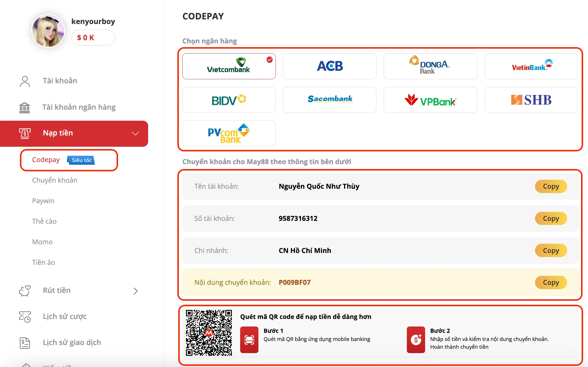Open Lịch sử giao dịch page
This screenshot has width=588, height=367.
72,342
